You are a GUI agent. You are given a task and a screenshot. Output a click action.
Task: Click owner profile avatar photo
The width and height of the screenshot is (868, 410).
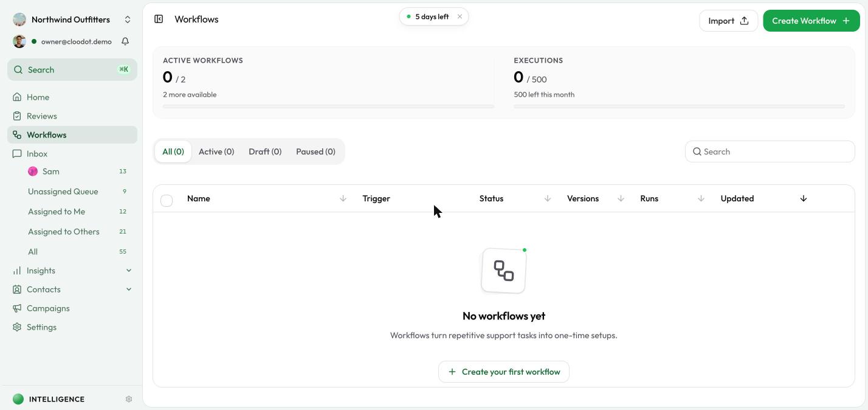pos(19,41)
